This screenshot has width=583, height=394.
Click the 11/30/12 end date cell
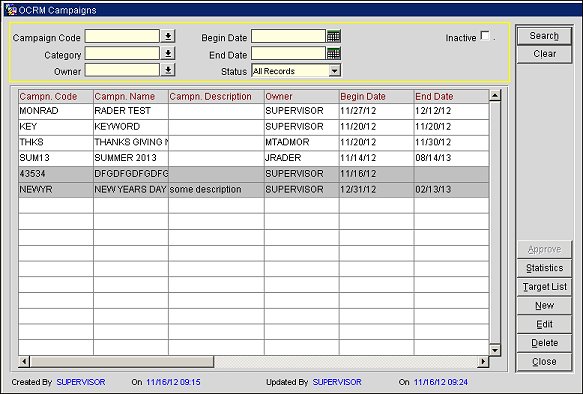coord(452,143)
